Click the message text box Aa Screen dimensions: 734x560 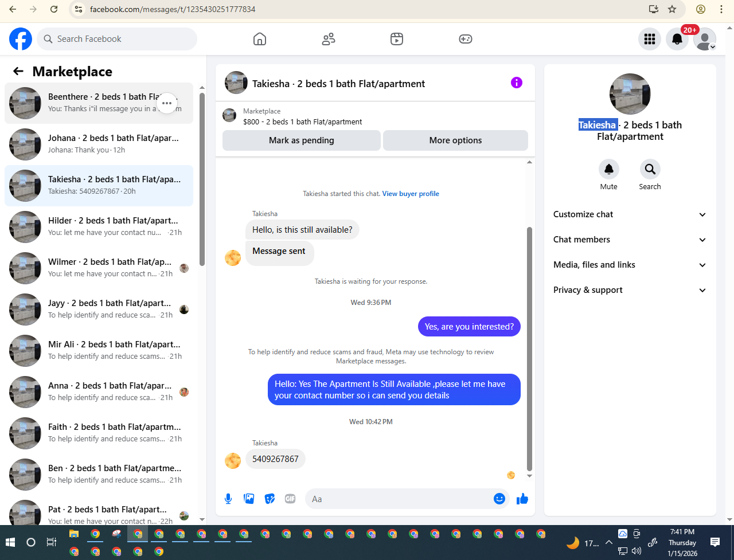coord(399,499)
